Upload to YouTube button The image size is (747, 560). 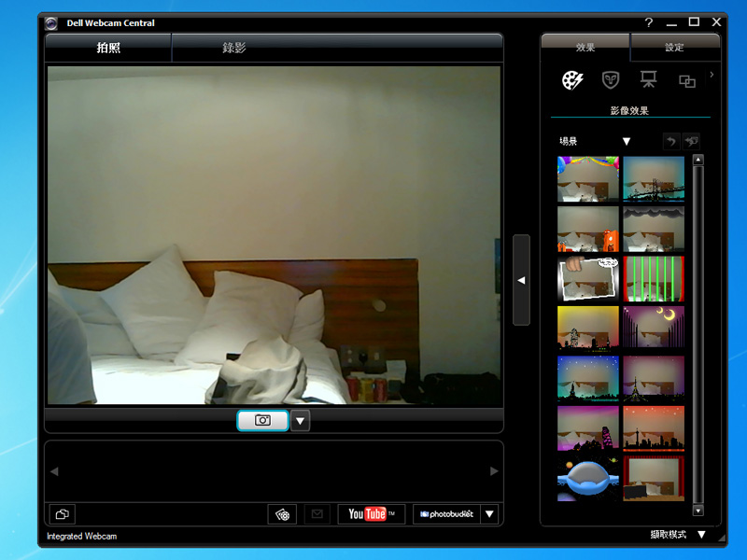(371, 513)
